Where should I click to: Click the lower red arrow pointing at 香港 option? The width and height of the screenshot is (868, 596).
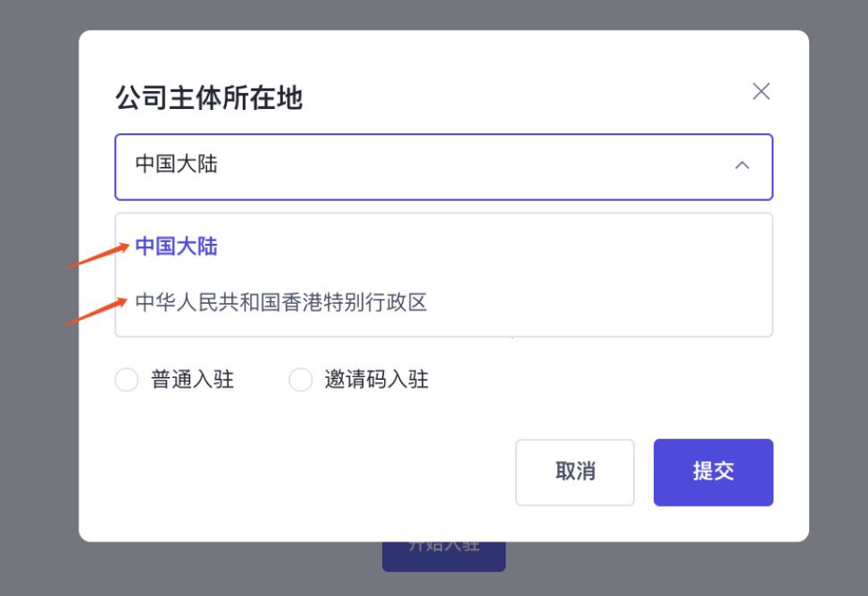[96, 311]
